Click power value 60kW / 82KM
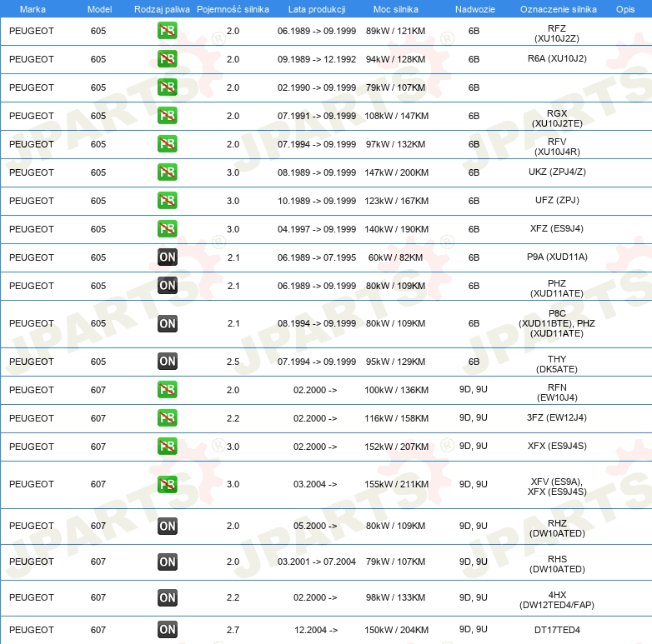Viewport: 652px width, 644px height. 395,257
